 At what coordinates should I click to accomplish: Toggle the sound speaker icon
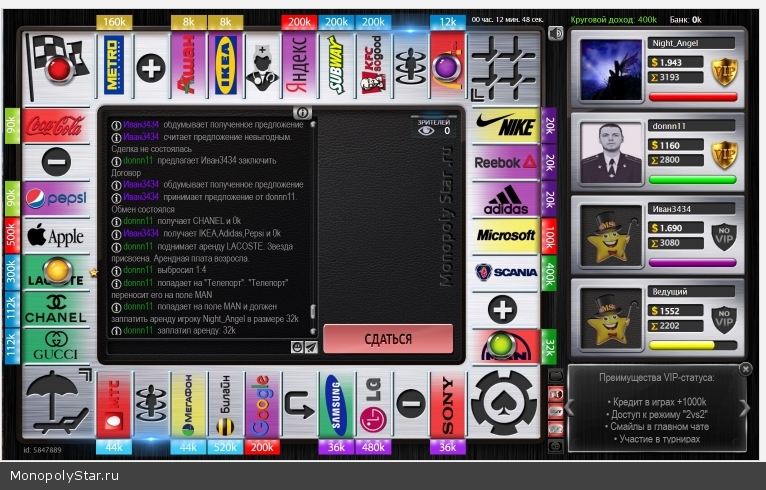(x=555, y=33)
